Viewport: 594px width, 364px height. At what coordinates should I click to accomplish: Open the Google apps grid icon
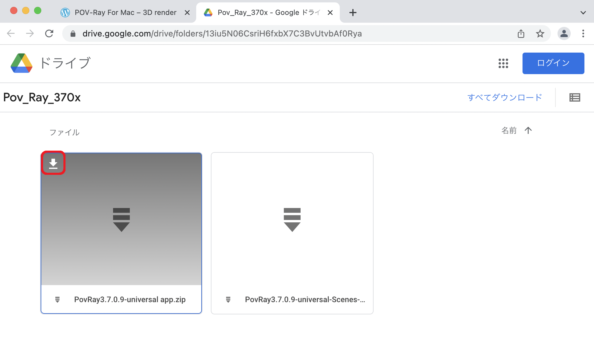tap(503, 63)
